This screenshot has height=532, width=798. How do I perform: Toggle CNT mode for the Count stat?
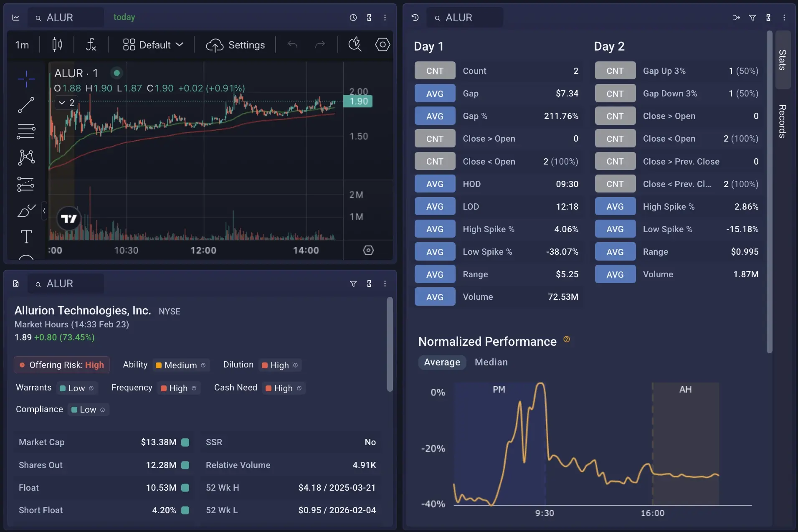(434, 71)
